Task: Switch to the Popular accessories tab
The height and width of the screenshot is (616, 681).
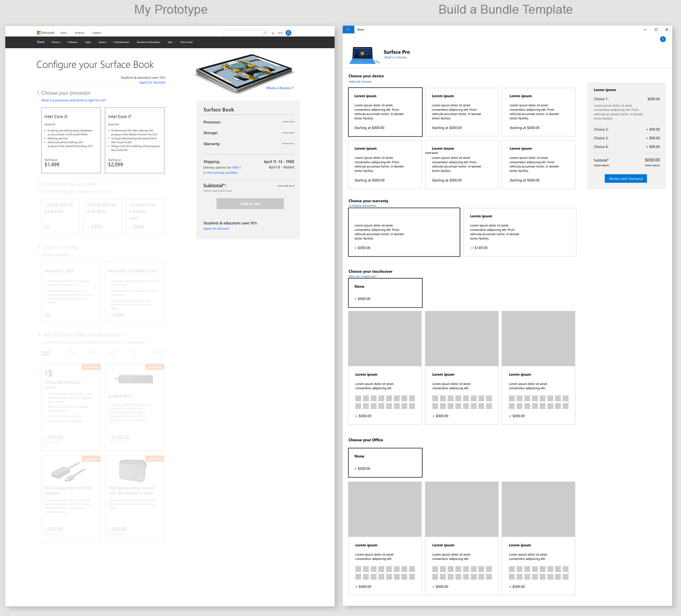Action: tap(46, 352)
